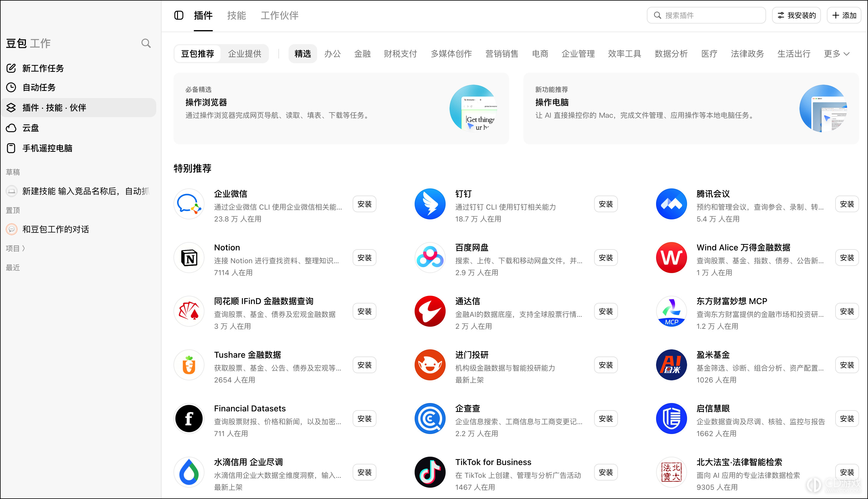Select the 营销销售 category

(502, 54)
